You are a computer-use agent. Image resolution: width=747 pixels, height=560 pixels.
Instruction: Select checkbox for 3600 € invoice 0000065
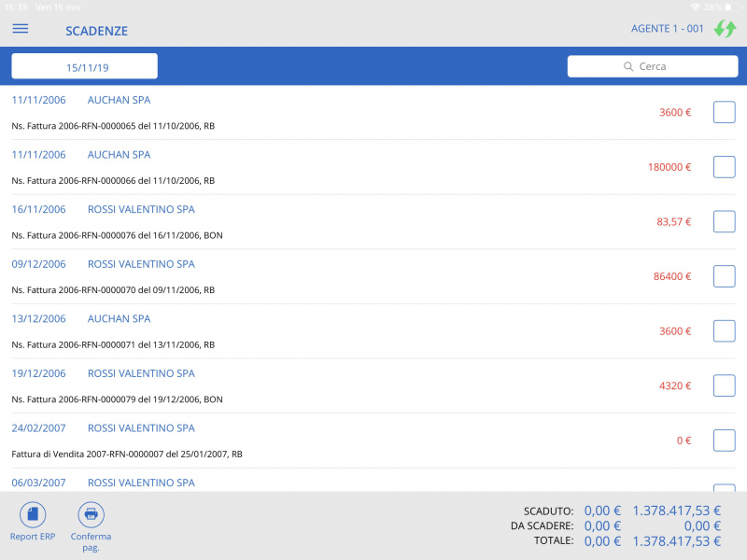pyautogui.click(x=724, y=112)
